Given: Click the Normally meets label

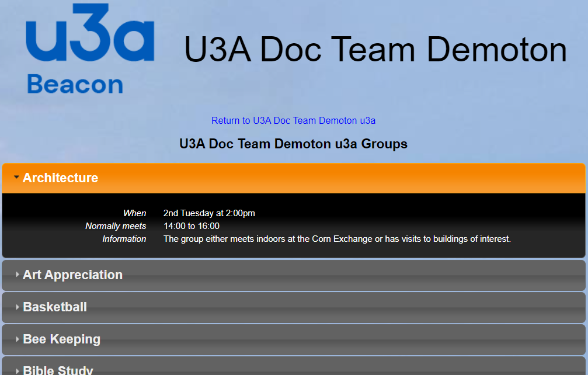Looking at the screenshot, I should [116, 226].
